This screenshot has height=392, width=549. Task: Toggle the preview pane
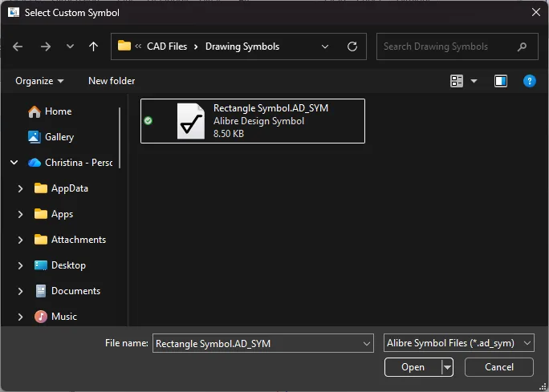tap(501, 81)
